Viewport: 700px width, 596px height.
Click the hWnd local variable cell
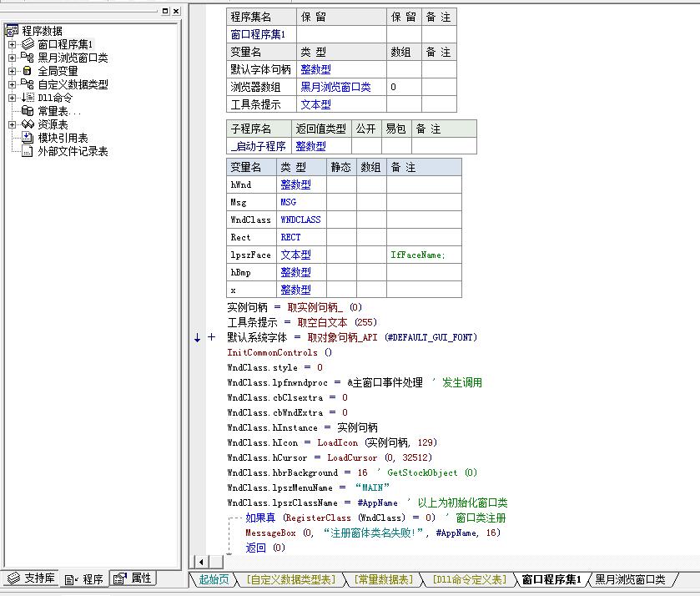click(x=251, y=184)
